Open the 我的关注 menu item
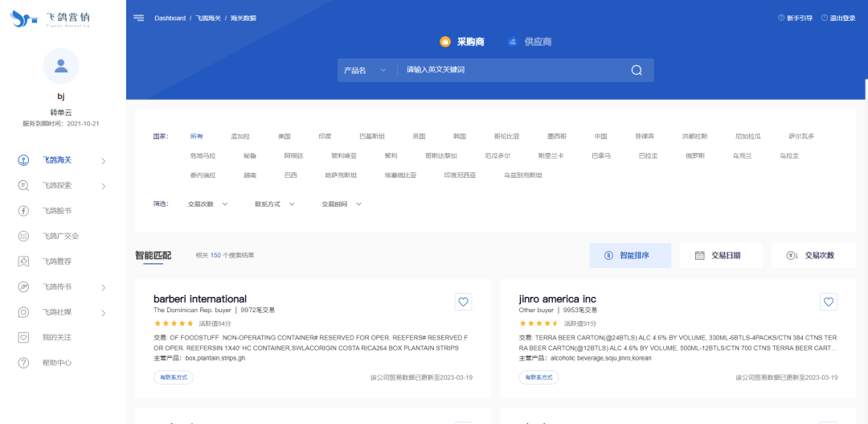Image resolution: width=868 pixels, height=424 pixels. (x=57, y=337)
